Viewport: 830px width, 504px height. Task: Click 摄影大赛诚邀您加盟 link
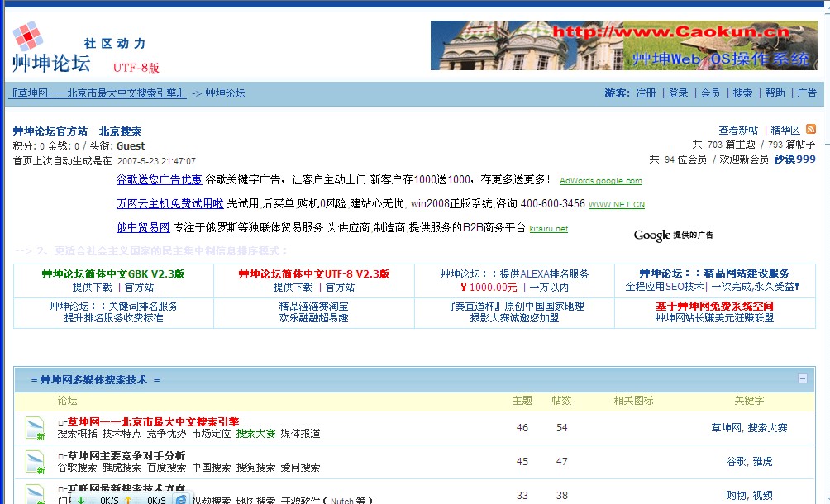(514, 318)
